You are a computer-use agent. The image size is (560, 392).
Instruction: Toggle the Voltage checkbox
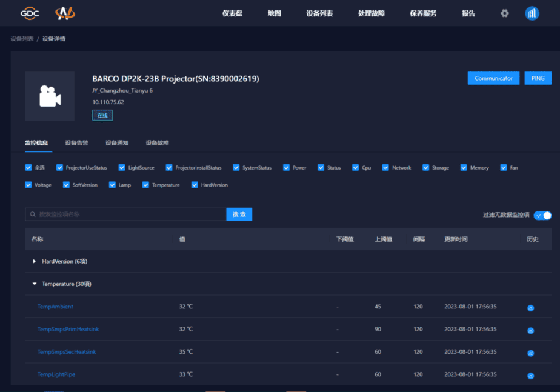coord(28,185)
